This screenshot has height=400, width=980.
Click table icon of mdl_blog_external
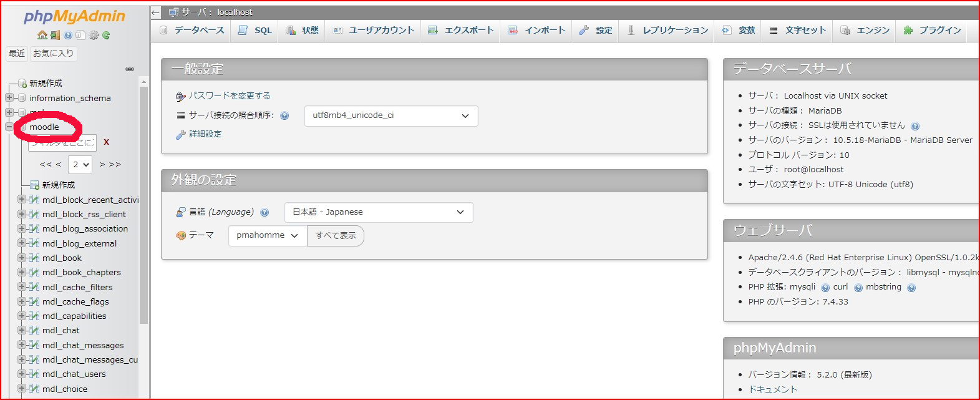pos(35,243)
